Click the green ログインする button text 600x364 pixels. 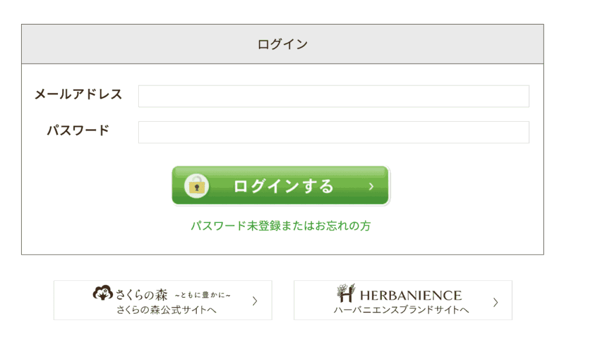283,186
